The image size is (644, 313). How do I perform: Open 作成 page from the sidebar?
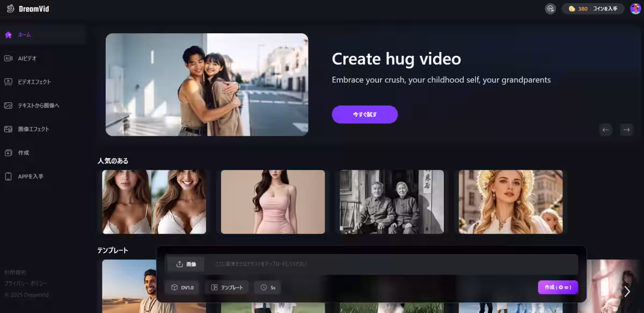(23, 153)
